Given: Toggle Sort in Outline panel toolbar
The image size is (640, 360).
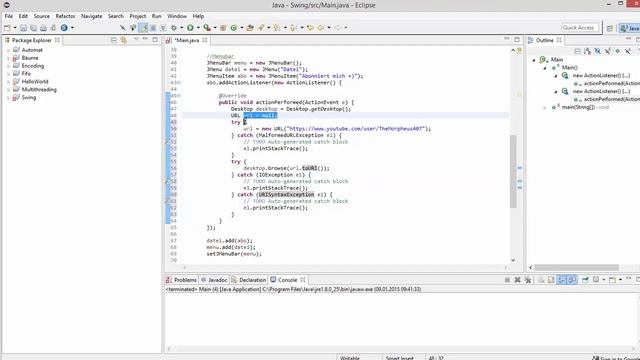Looking at the screenshot, I should 587,51.
